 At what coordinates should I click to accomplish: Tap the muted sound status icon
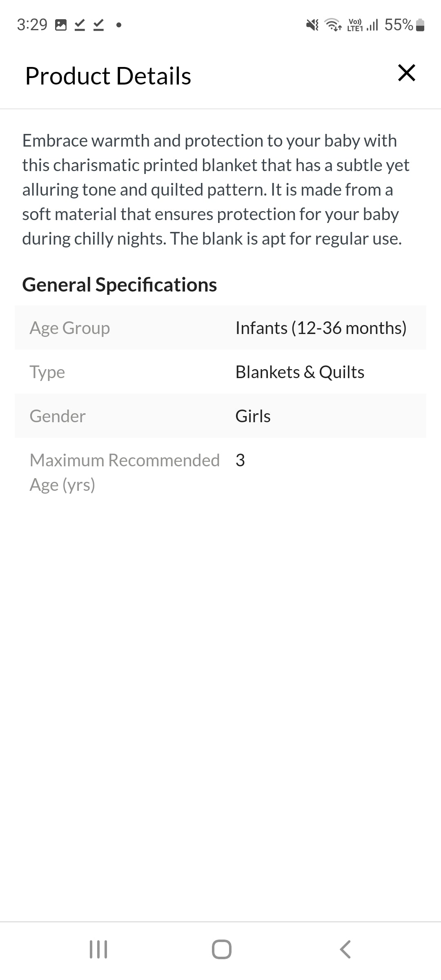click(312, 25)
